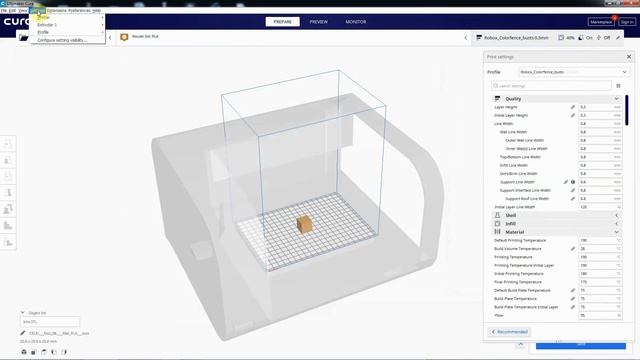Click the icon beside Initial Layer Height value
The width and height of the screenshot is (640, 360).
573,115
